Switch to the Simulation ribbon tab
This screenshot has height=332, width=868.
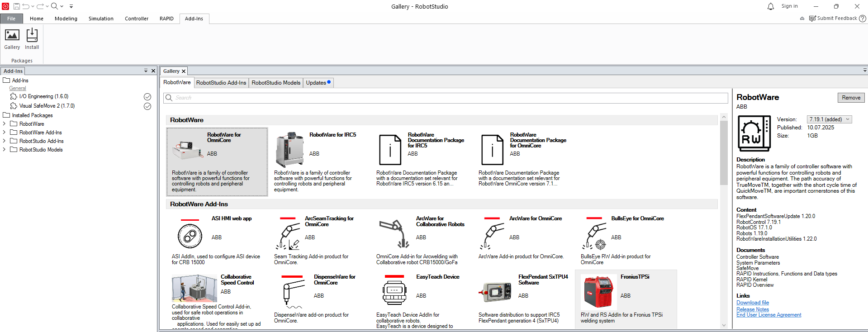[x=101, y=19]
